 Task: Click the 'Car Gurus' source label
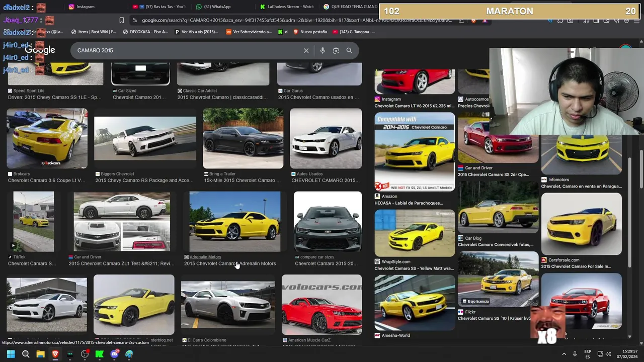[293, 91]
